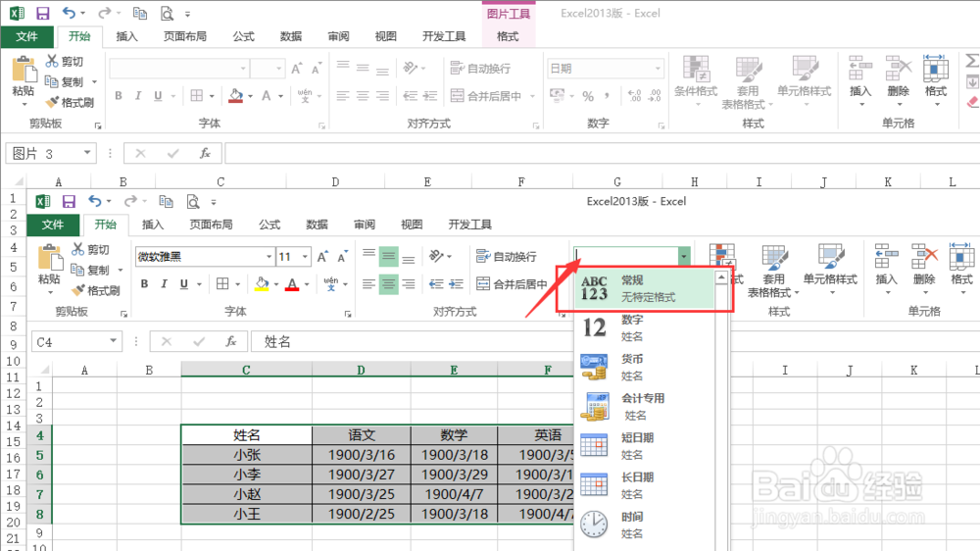Toggle align left in the main ribbon
This screenshot has width=980, height=551.
[x=343, y=96]
